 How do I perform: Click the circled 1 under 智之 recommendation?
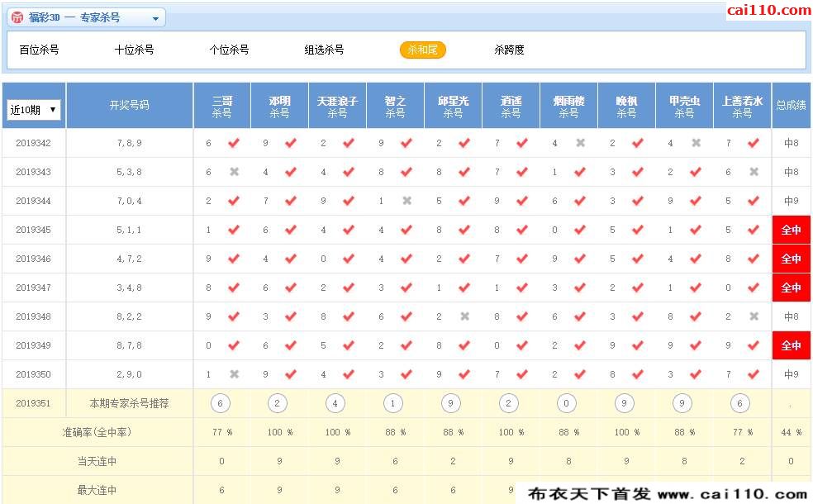pos(393,403)
